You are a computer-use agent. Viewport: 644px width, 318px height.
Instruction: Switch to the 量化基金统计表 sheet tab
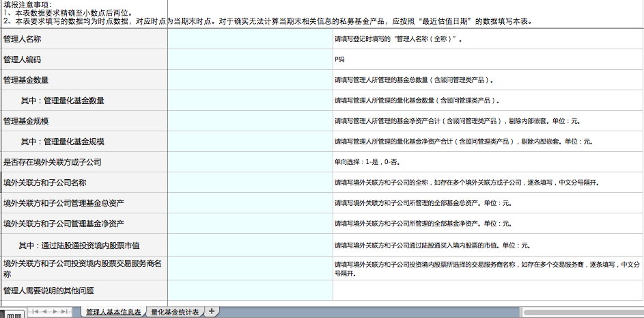pyautogui.click(x=175, y=312)
